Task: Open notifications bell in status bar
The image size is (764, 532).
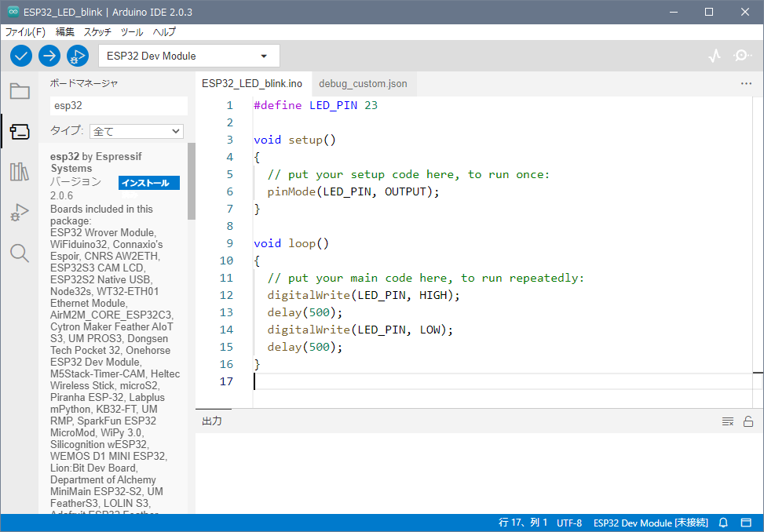Action: click(x=723, y=523)
